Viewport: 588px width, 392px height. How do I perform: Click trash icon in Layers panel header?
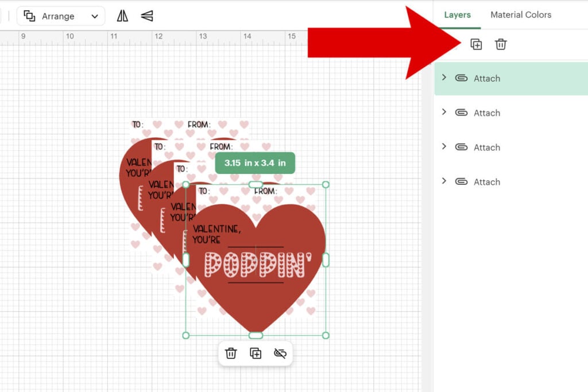click(x=501, y=44)
